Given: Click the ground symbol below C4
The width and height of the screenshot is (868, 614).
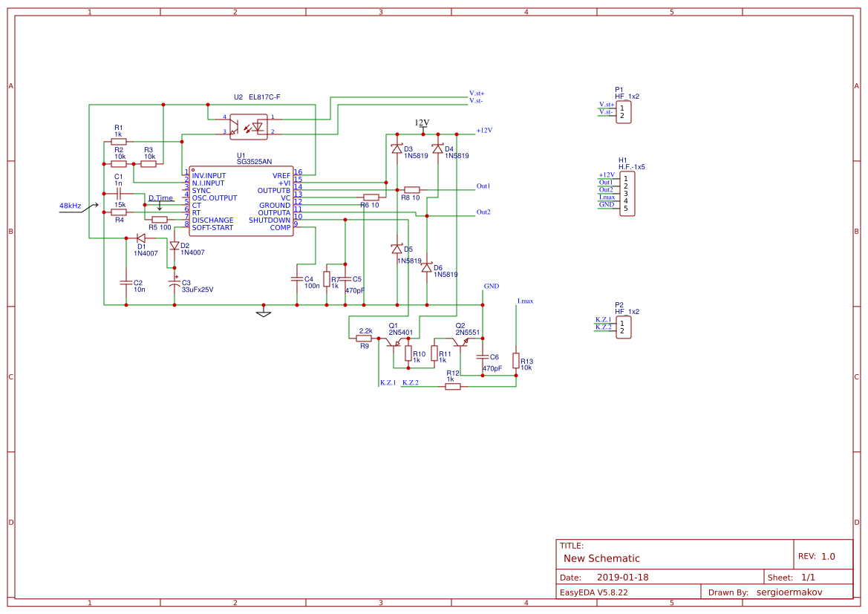Looking at the screenshot, I should (x=264, y=314).
